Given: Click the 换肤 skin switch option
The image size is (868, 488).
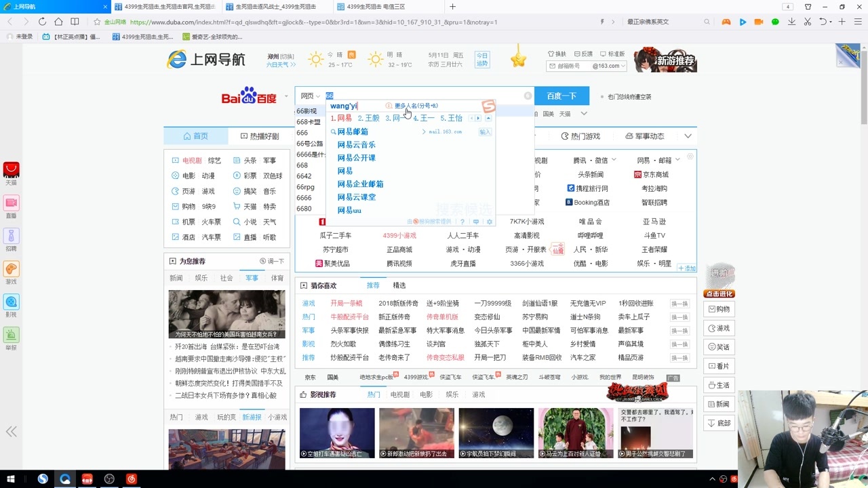Looking at the screenshot, I should pos(557,54).
